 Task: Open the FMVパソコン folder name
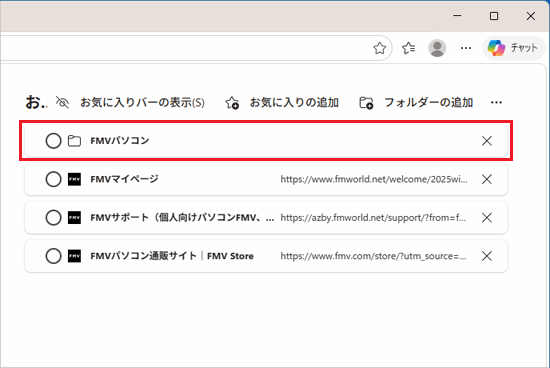(120, 141)
